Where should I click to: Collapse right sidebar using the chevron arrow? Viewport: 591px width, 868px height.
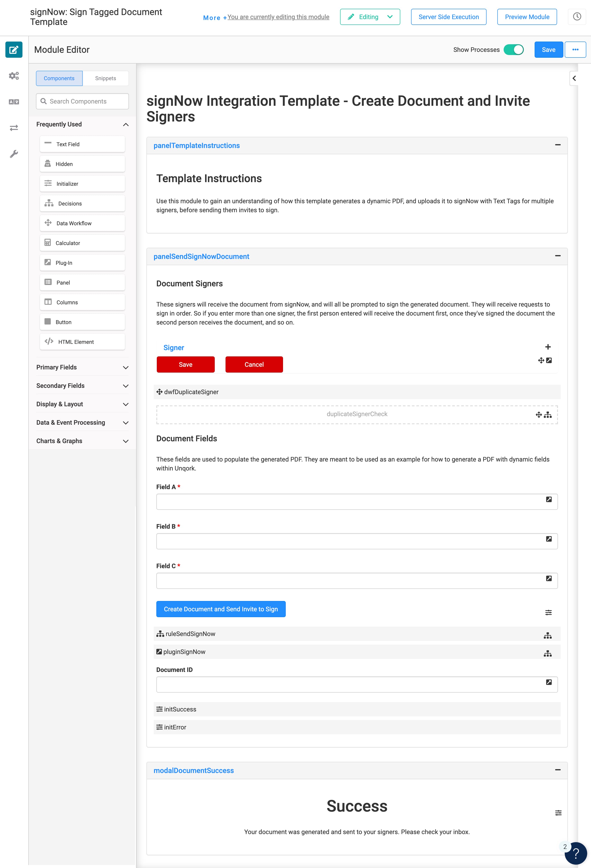[x=574, y=78]
